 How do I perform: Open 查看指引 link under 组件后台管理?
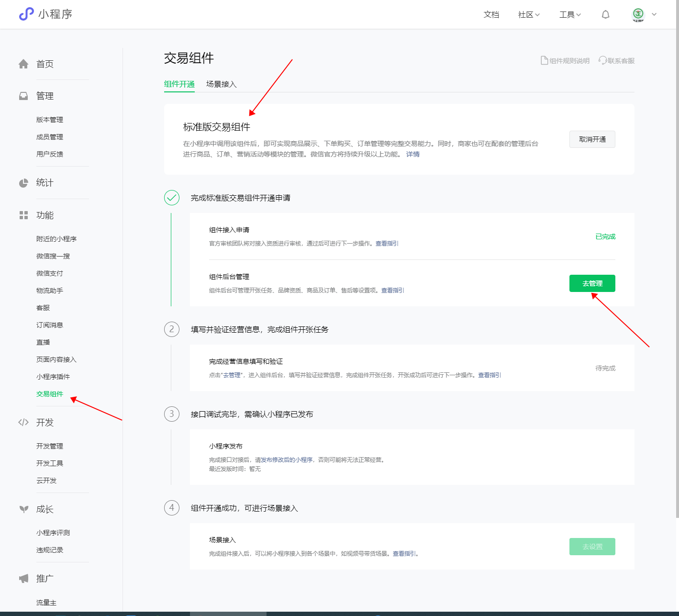(x=393, y=291)
